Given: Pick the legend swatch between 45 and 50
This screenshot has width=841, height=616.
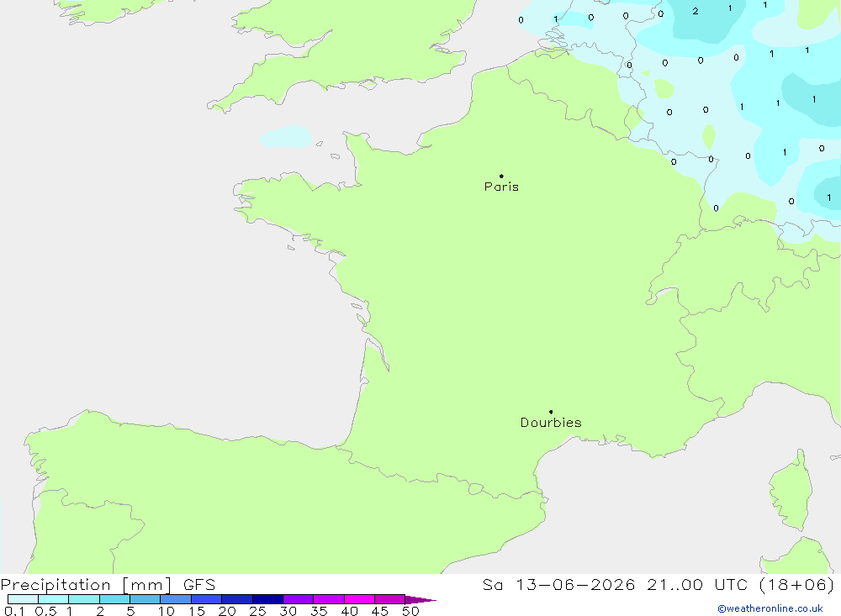Looking at the screenshot, I should [x=390, y=599].
